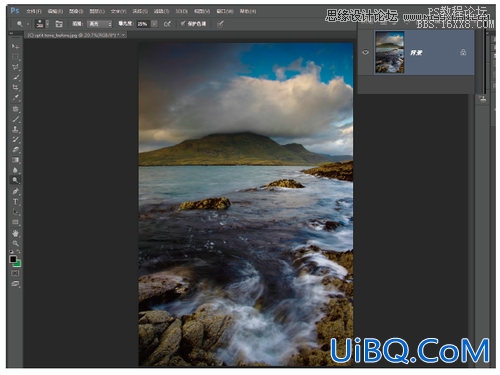Open the 帮助(H) menu
500x375 pixels.
coord(248,11)
